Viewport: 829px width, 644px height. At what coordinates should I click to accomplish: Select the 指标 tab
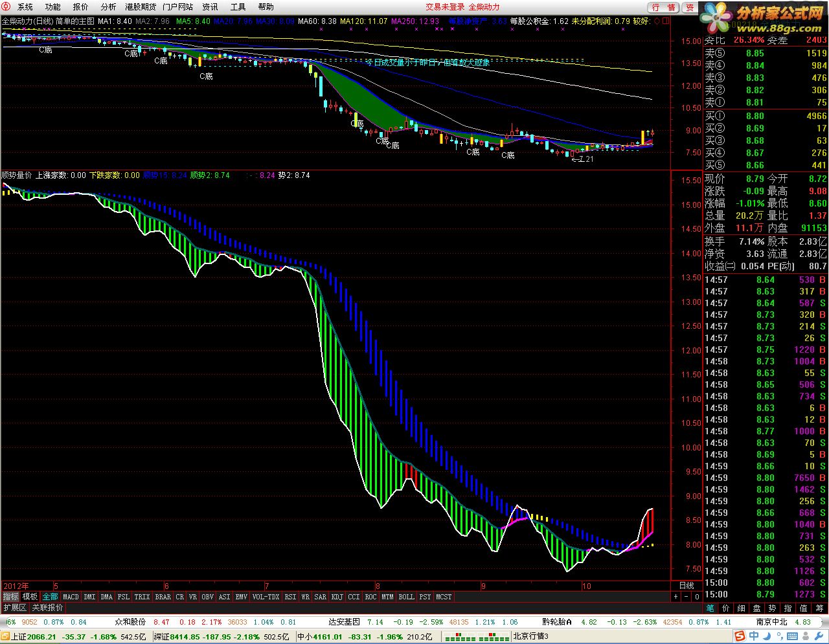(x=11, y=597)
